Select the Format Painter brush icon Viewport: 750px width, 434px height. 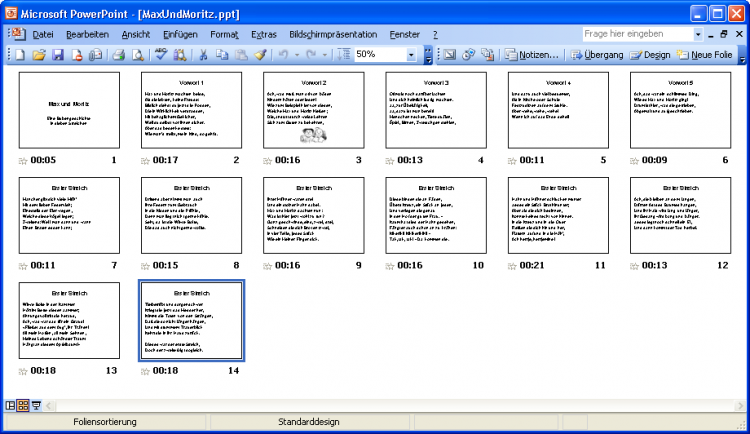pyautogui.click(x=260, y=54)
